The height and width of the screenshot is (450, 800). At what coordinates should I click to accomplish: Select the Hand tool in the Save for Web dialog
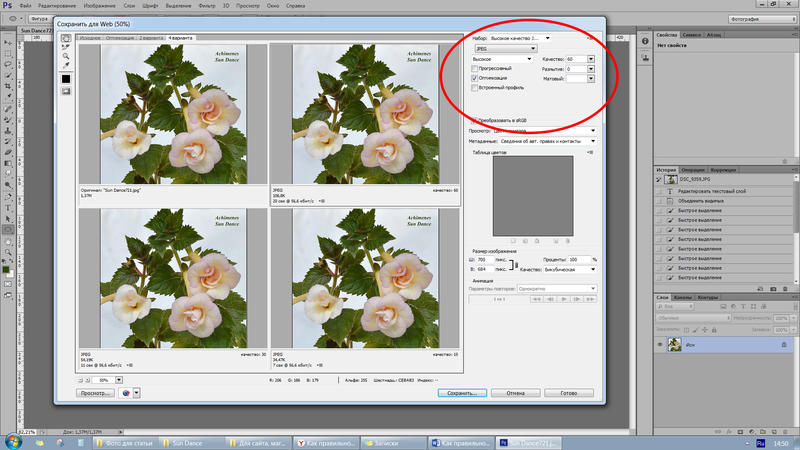coord(66,38)
